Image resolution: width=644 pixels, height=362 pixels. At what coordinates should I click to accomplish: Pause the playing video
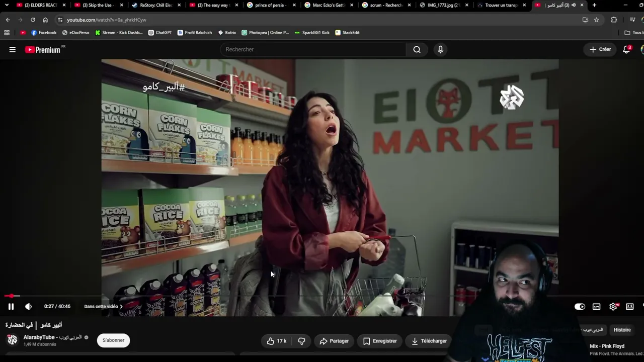11,306
